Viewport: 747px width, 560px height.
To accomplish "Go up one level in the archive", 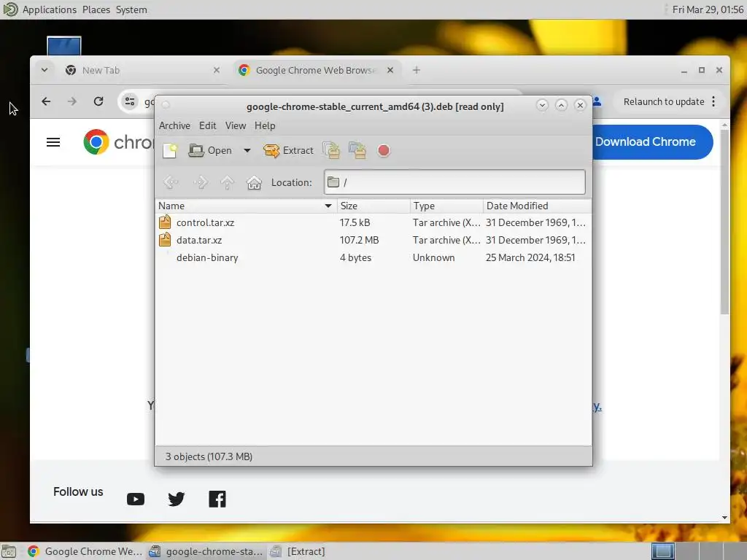I will (x=228, y=182).
